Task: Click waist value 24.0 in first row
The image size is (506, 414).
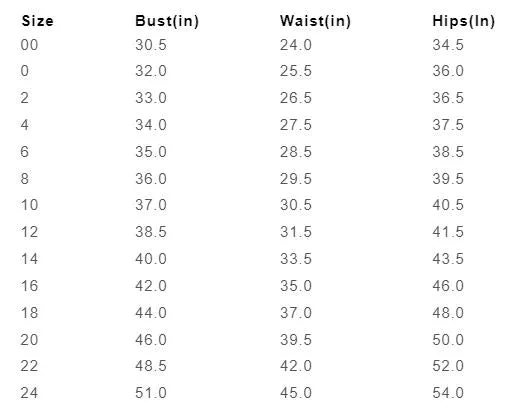Action: (x=296, y=45)
